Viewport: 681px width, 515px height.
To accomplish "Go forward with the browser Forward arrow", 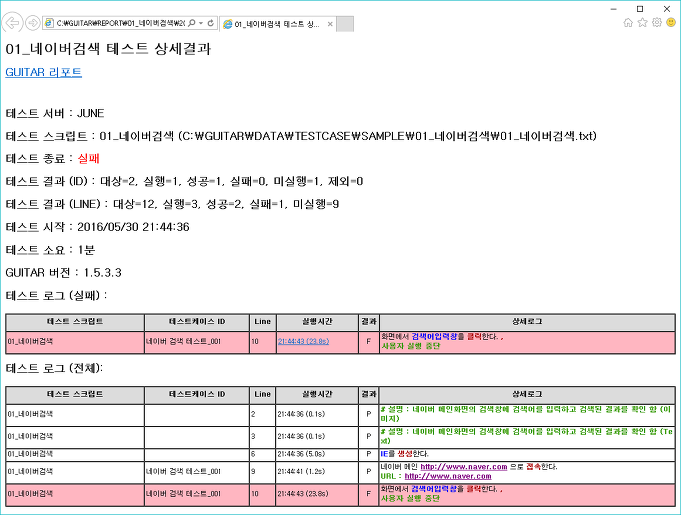I will coord(33,23).
